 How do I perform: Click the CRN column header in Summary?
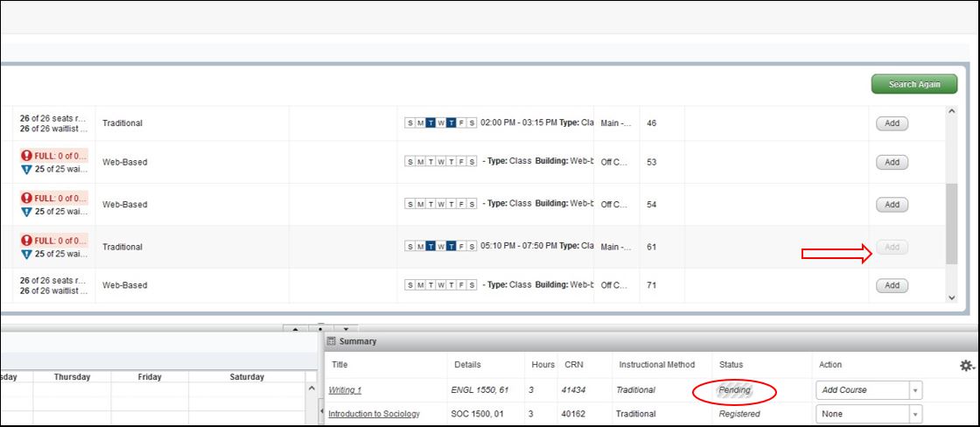coord(573,365)
